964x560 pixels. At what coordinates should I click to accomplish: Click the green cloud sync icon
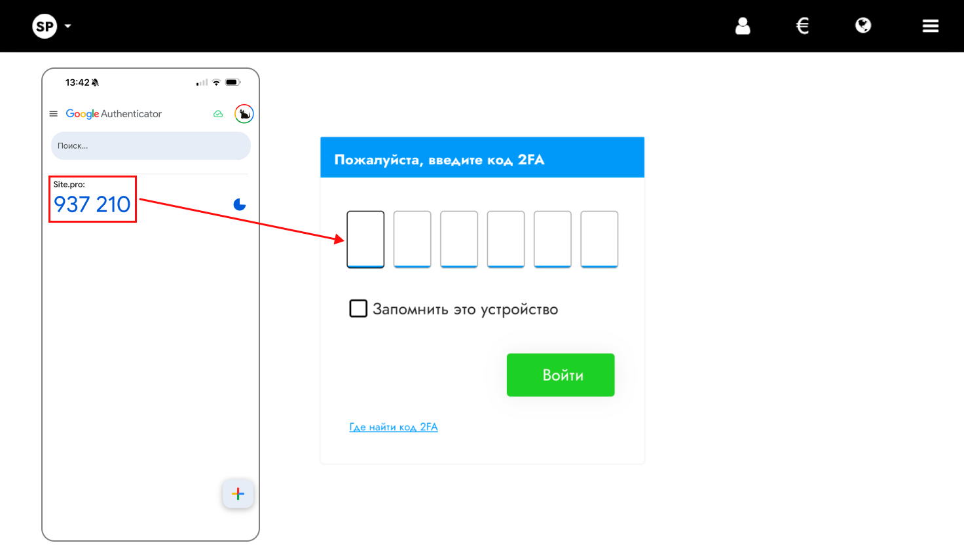pos(218,114)
